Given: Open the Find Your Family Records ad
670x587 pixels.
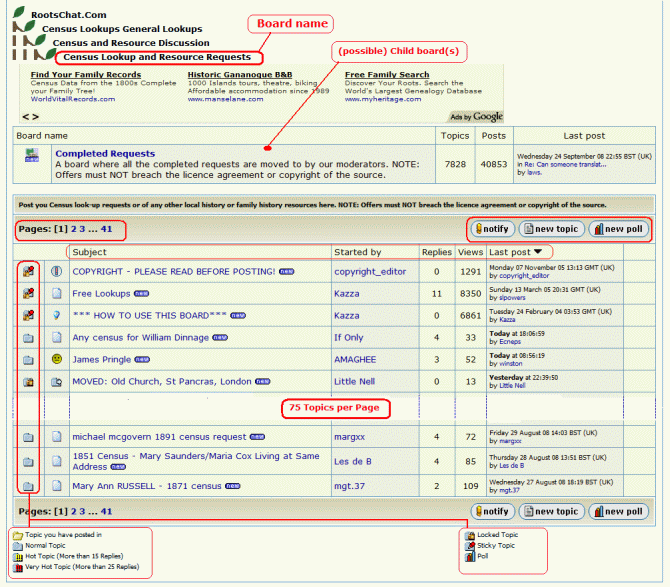Looking at the screenshot, I should coord(86,75).
